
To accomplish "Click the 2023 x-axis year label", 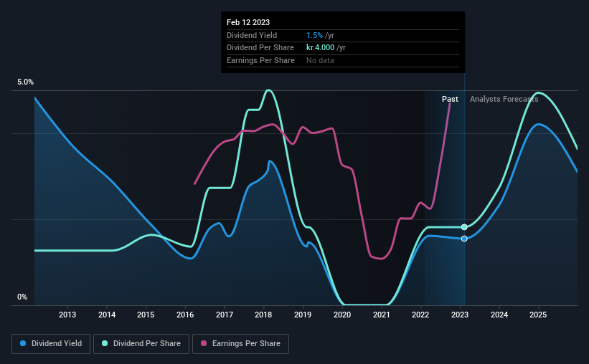I will 460,315.
